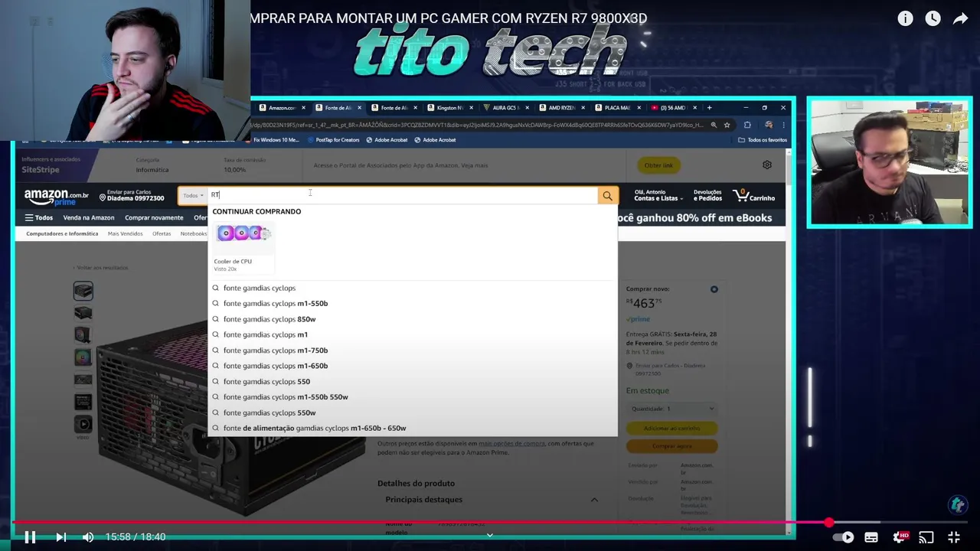Go to 'Venda na Amazon'

[x=89, y=217]
